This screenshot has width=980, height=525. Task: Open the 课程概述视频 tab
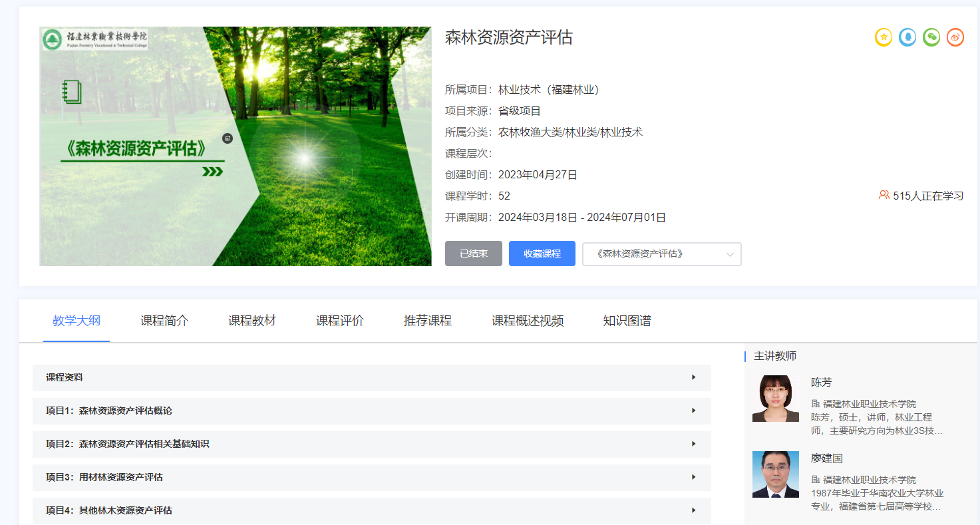coord(528,321)
